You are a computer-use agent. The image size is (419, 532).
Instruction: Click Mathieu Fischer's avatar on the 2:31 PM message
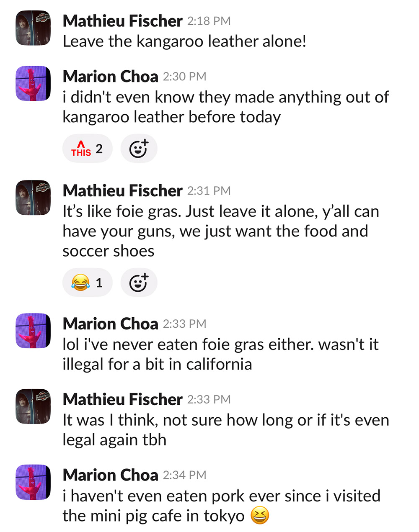coord(33,198)
